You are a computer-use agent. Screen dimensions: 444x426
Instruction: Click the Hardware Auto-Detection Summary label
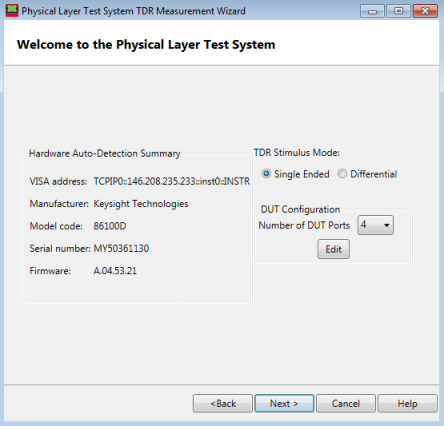[104, 153]
